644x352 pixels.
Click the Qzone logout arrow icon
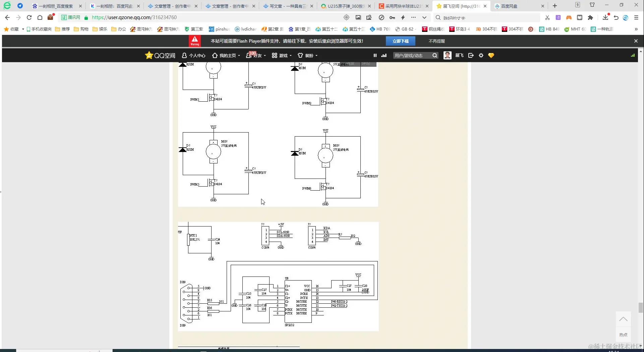[471, 55]
